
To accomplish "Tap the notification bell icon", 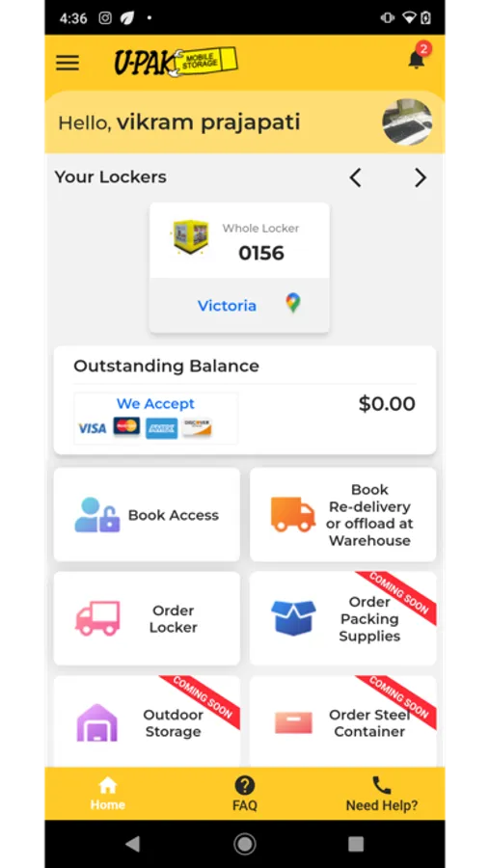I will pos(417,58).
